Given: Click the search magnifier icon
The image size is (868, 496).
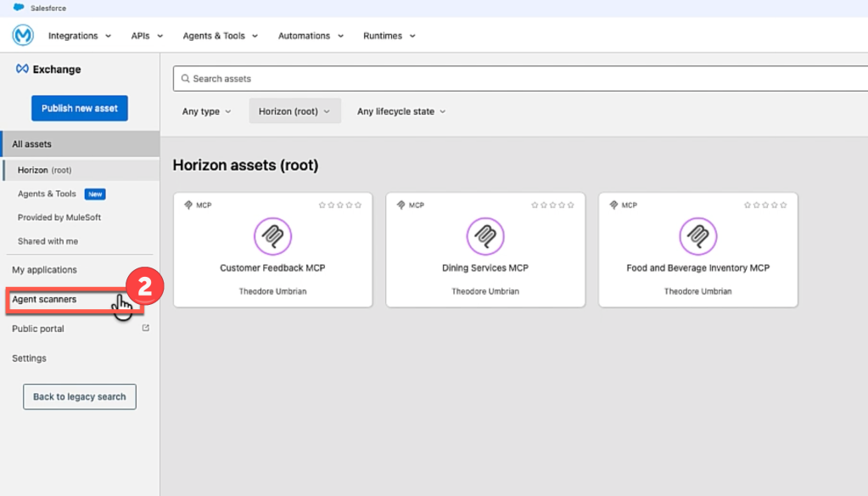Looking at the screenshot, I should point(184,78).
